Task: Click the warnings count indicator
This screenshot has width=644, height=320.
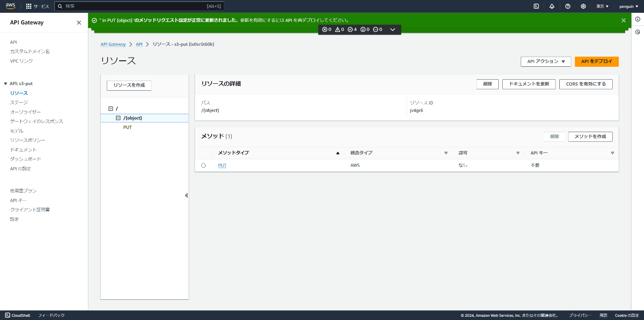Action: (x=339, y=29)
